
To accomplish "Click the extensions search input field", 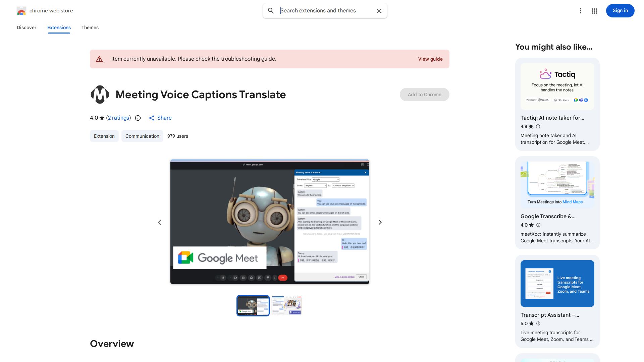I will [x=322, y=10].
